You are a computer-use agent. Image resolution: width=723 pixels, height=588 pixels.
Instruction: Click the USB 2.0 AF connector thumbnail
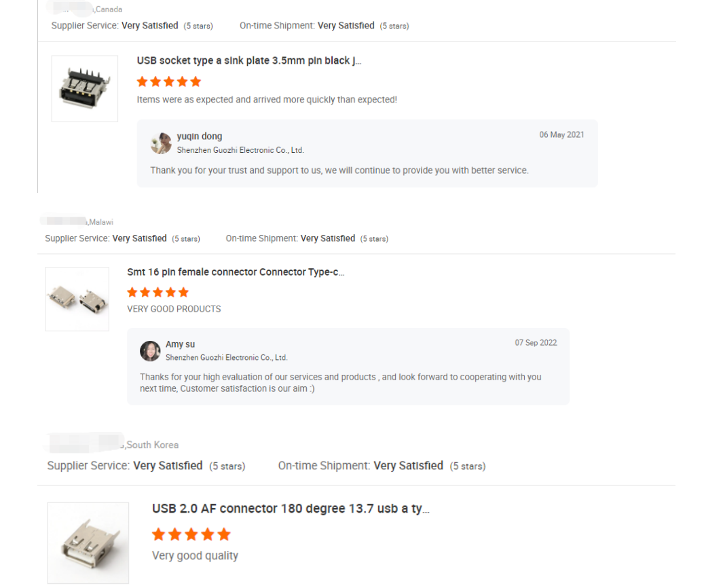88,543
